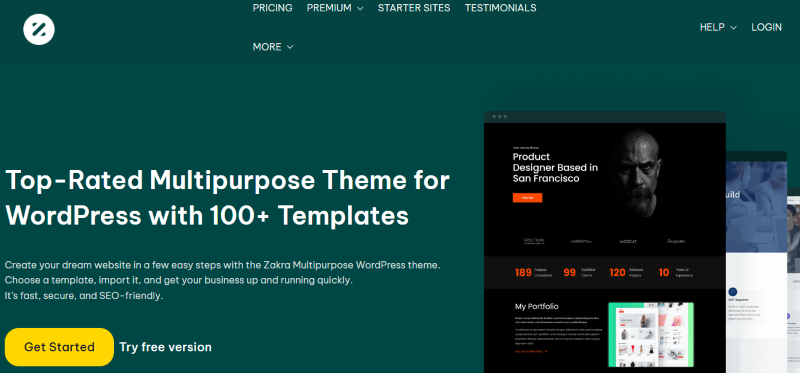Click the 189 projects completed stat
This screenshot has height=373, width=800.
533,272
